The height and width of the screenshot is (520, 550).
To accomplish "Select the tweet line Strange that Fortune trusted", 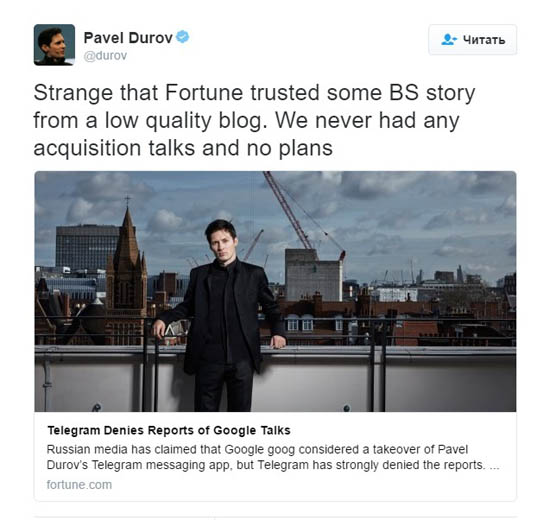I will tap(254, 93).
